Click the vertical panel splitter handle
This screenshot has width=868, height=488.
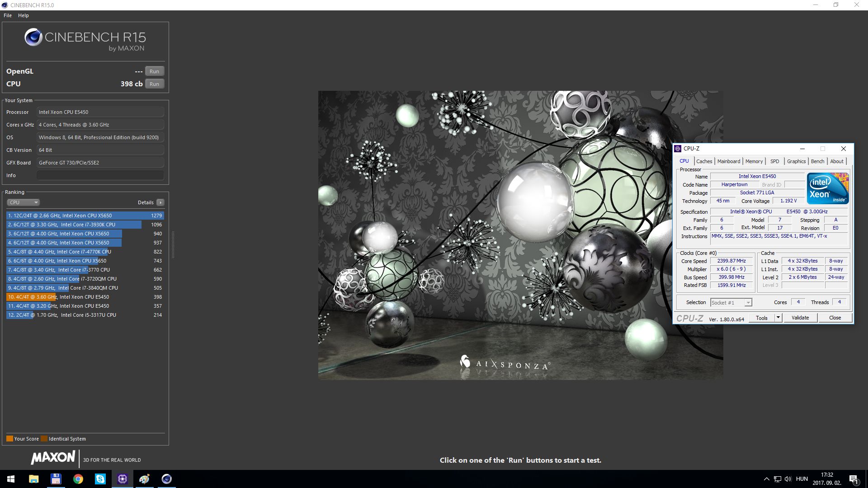[x=173, y=244]
